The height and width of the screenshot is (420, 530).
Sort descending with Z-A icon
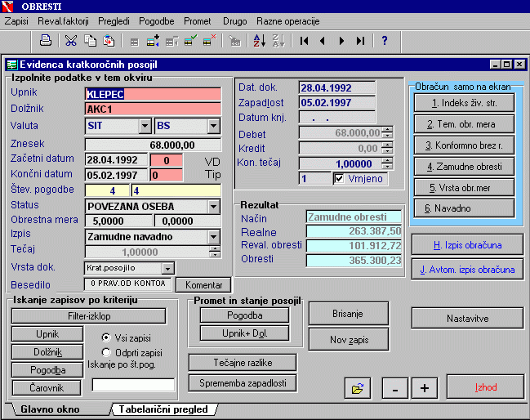(x=278, y=41)
